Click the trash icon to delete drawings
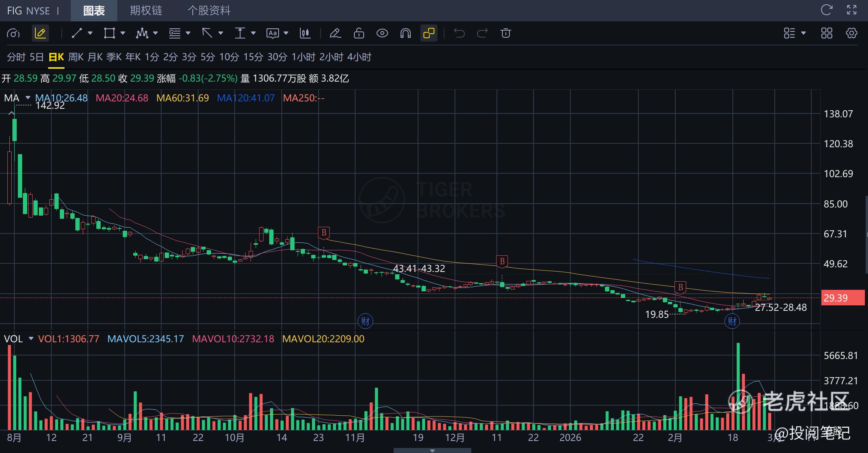The width and height of the screenshot is (868, 453). [505, 33]
